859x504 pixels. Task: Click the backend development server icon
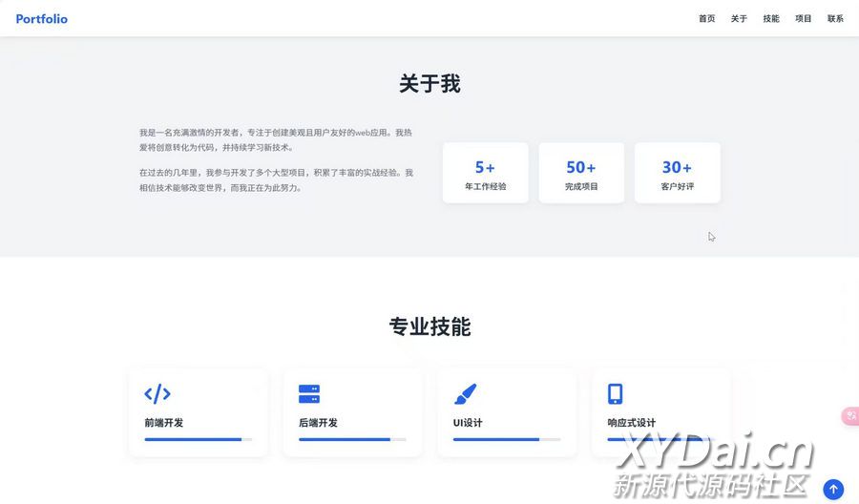tap(309, 393)
